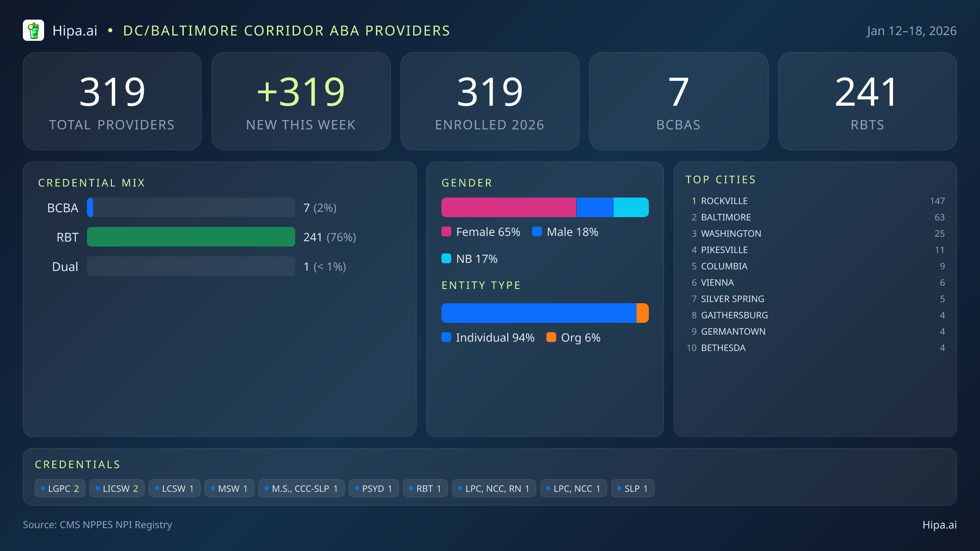Click the Hipa.ai logo icon

[33, 30]
